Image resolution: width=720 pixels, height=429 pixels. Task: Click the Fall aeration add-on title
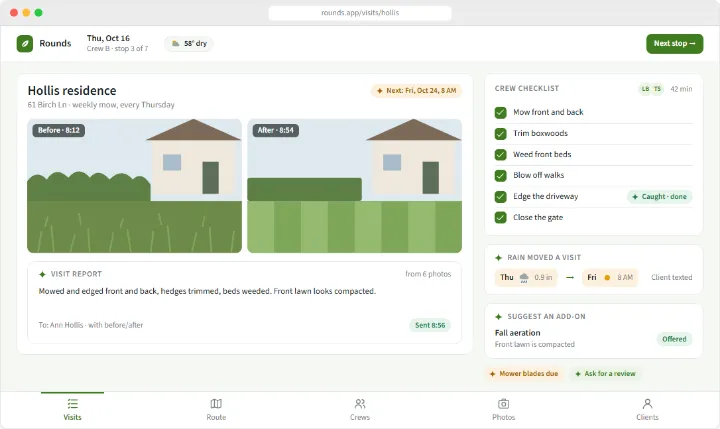coord(518,333)
